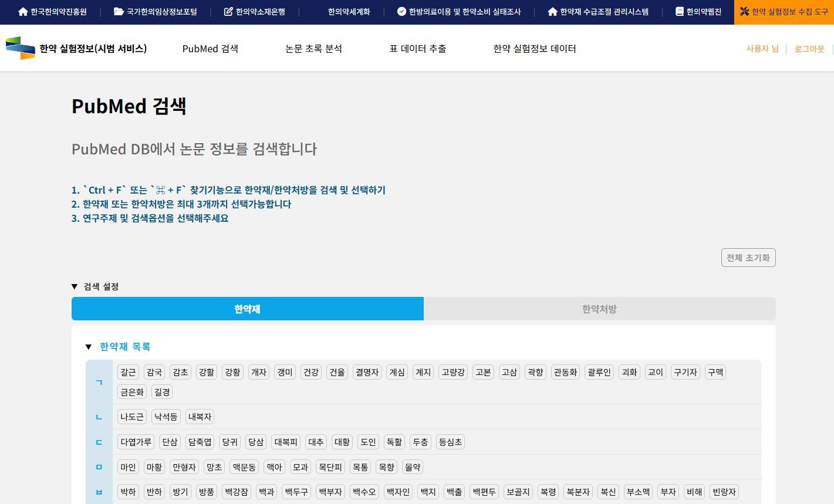Image resolution: width=834 pixels, height=504 pixels.
Task: Open 표 데이터 추출 menu
Action: point(418,49)
